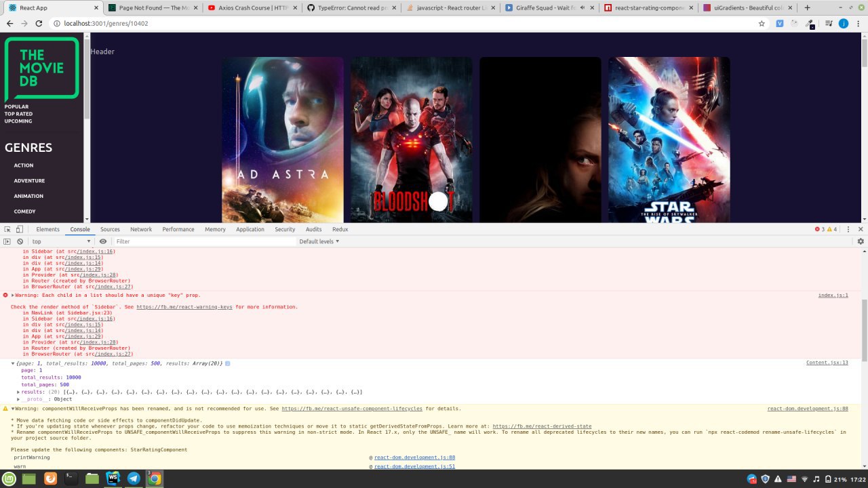
Task: Select the Comedy genre
Action: [24, 211]
